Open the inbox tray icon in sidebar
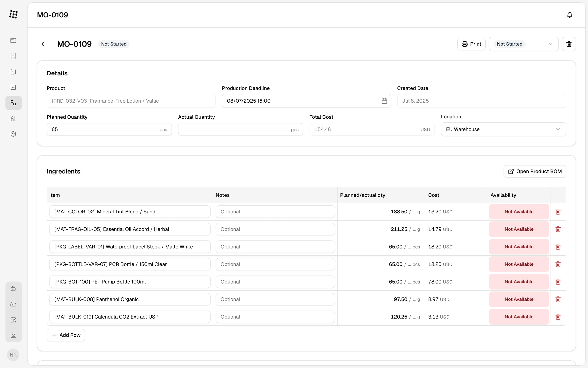 tap(13, 304)
